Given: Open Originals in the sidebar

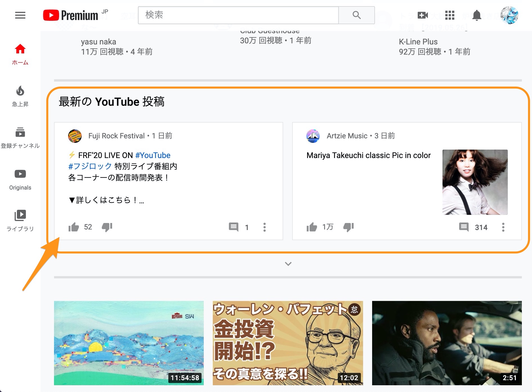Looking at the screenshot, I should pos(20,180).
